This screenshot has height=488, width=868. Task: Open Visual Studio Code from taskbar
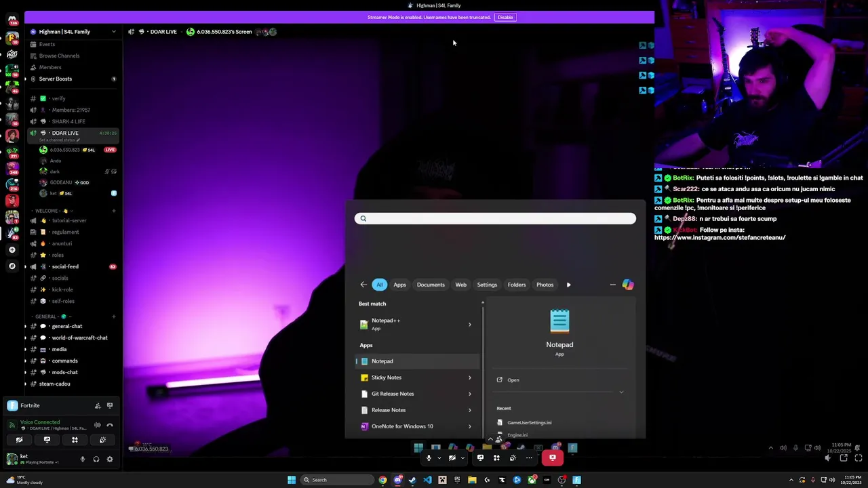(427, 480)
